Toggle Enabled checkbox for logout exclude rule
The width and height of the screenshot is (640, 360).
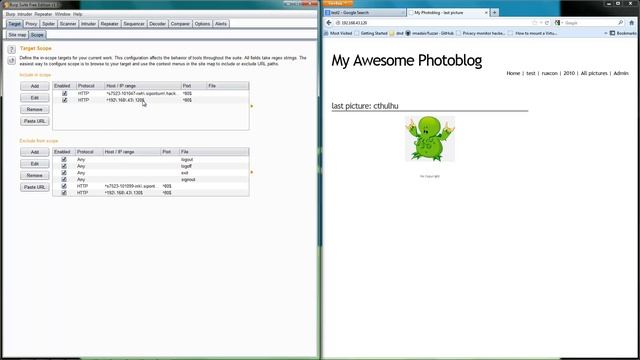64,159
